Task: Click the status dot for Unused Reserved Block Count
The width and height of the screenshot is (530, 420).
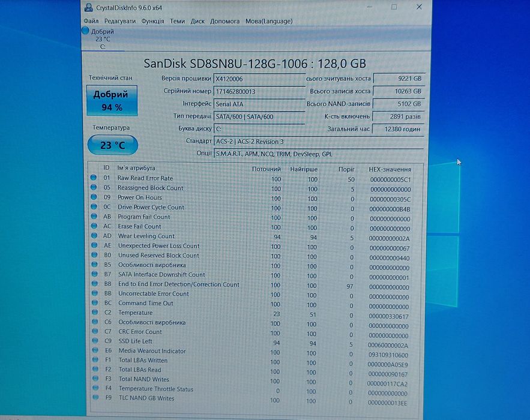Action: [x=94, y=255]
